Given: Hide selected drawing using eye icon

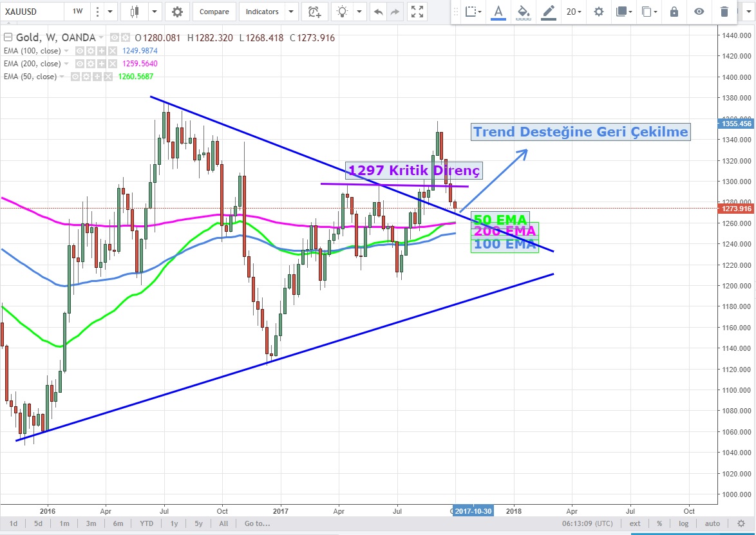Looking at the screenshot, I should tap(699, 12).
